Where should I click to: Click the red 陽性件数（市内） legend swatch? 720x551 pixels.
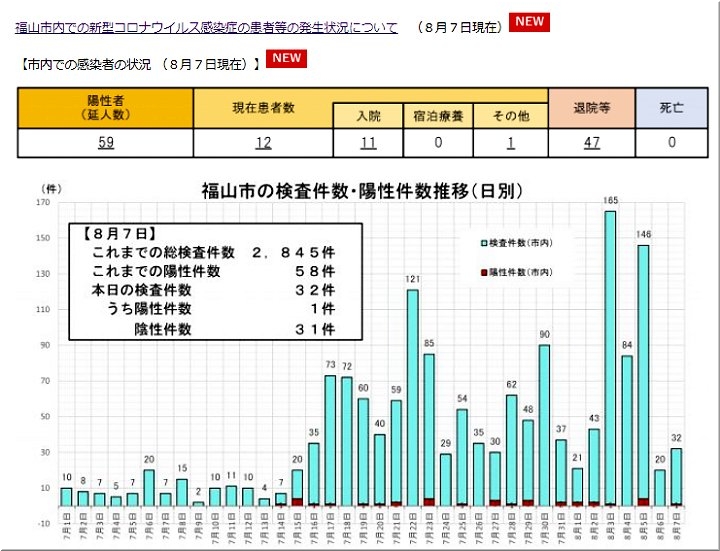pos(485,272)
